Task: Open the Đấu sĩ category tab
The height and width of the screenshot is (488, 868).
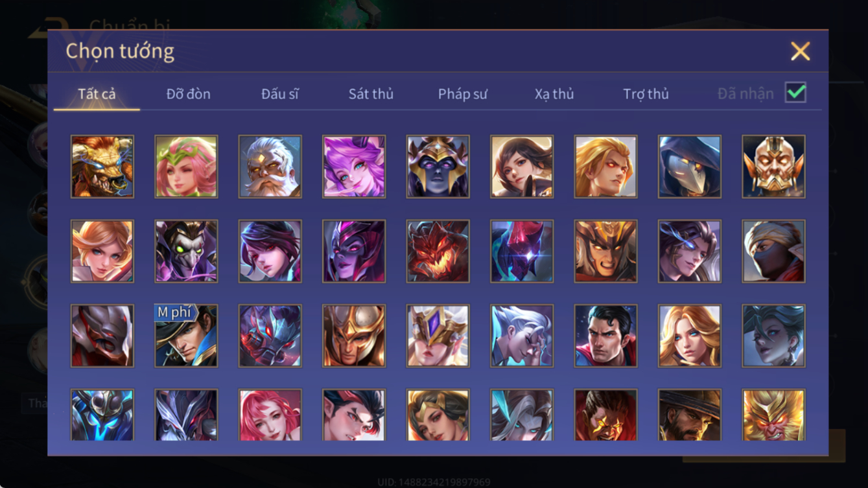Action: pyautogui.click(x=279, y=94)
